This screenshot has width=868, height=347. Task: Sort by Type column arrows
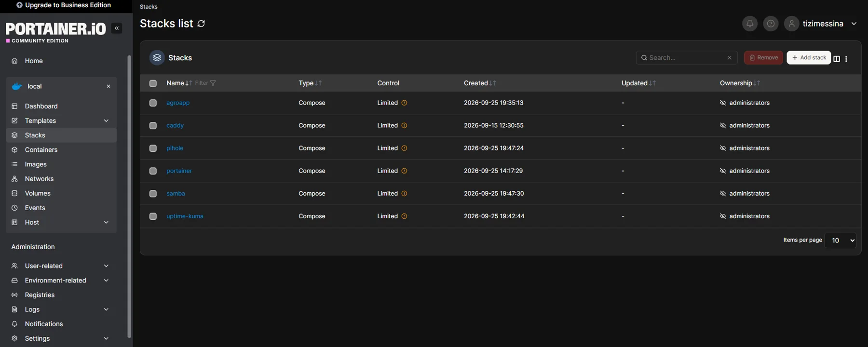pos(318,83)
